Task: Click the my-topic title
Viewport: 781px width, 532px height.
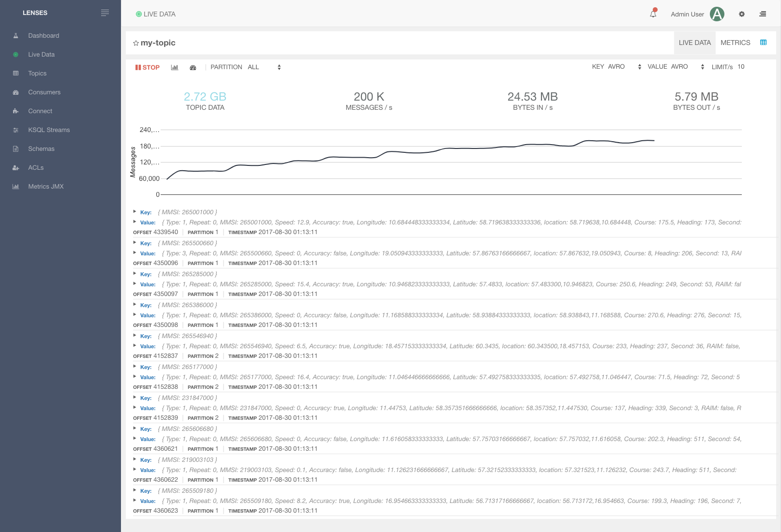Action: (158, 43)
